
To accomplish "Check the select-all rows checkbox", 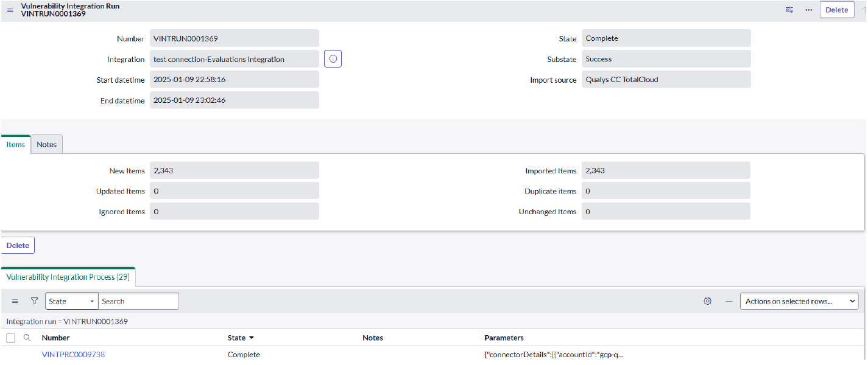I will (x=11, y=338).
